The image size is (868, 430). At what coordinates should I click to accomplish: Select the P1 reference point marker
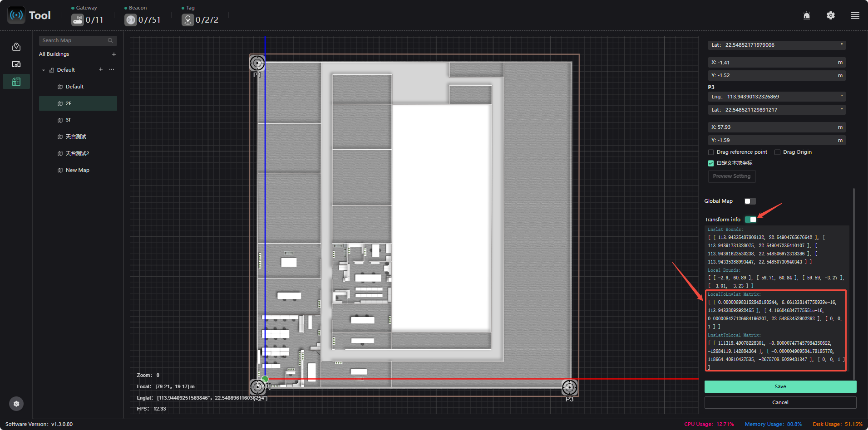(257, 63)
